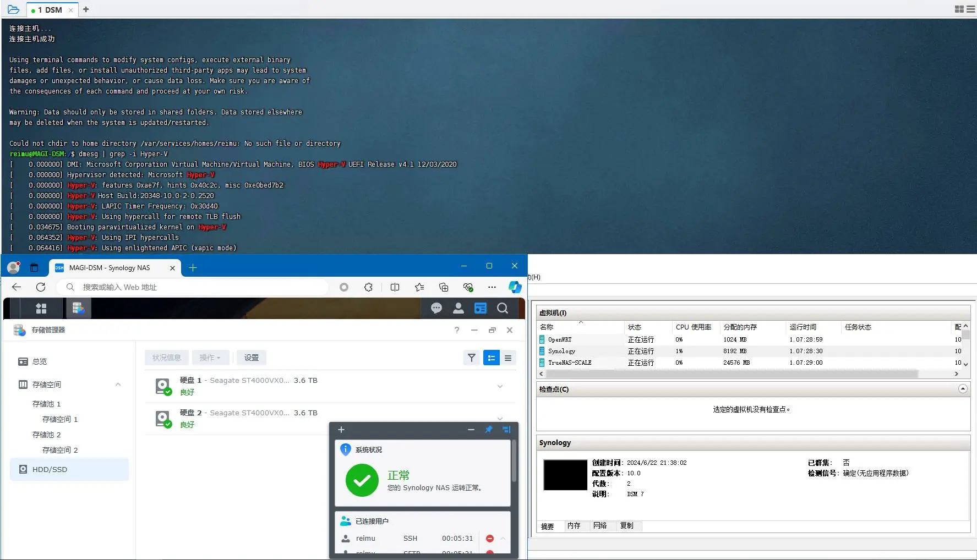Click the drive filter funnel icon
The image size is (977, 560).
pyautogui.click(x=472, y=358)
